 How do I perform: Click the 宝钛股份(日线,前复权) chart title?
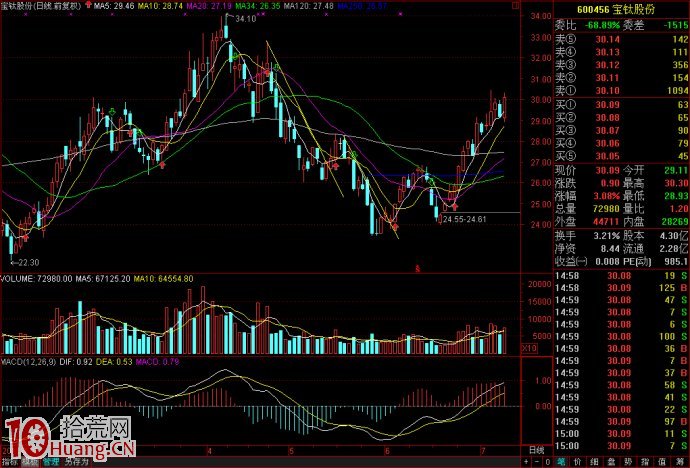coord(41,6)
